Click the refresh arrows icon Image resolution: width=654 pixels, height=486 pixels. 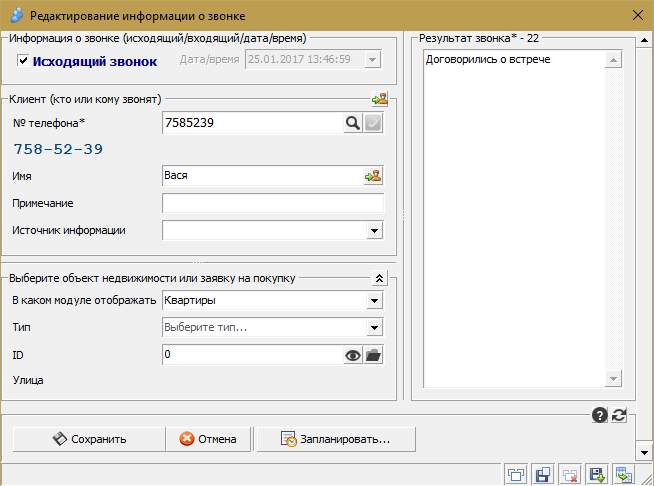[619, 416]
